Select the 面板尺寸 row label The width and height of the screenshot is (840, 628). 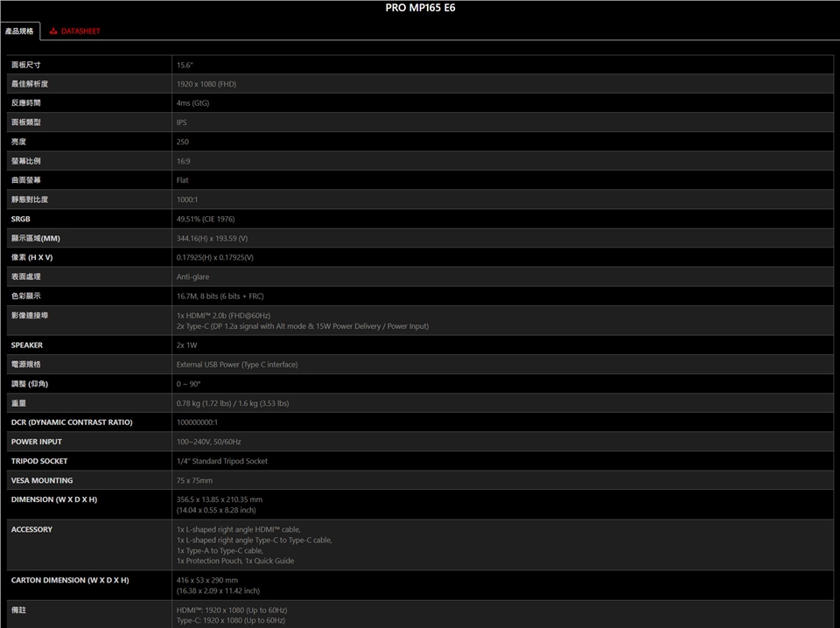(26, 65)
